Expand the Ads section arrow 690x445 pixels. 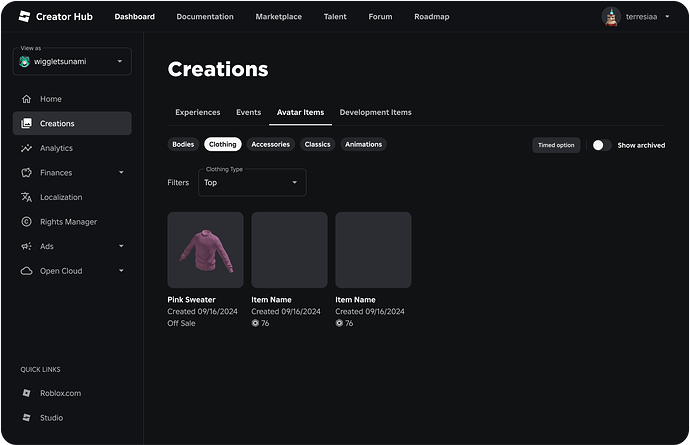tap(121, 246)
